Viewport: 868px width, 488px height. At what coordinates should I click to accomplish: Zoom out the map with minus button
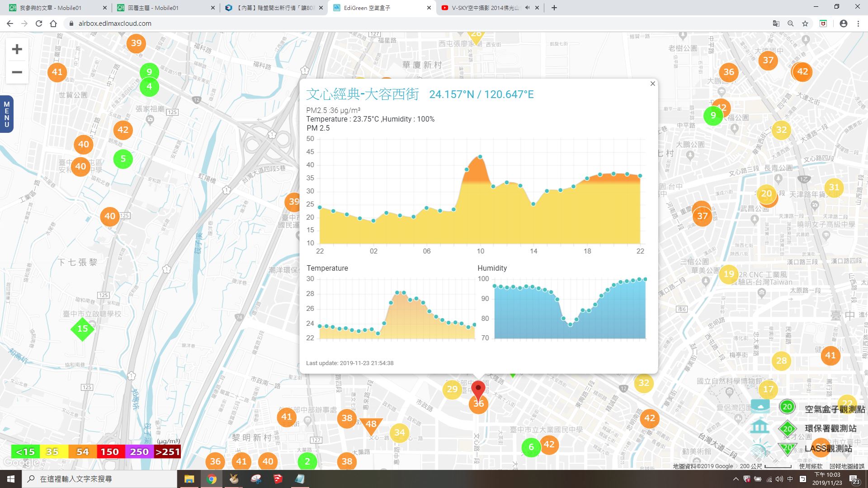click(17, 72)
